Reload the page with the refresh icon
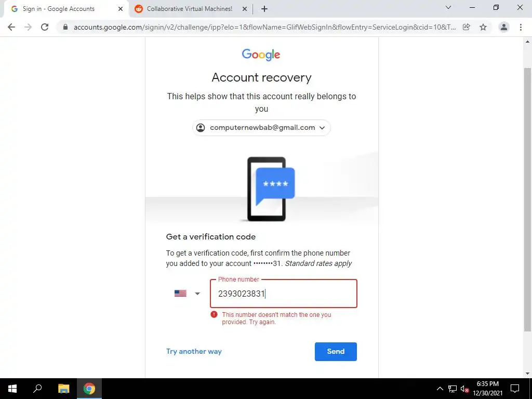This screenshot has height=399, width=532. 45,27
